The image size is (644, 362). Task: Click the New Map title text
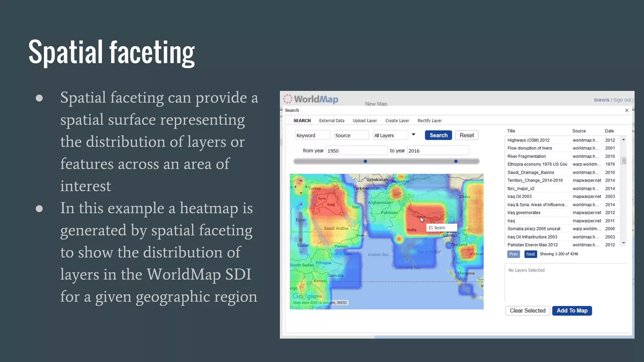tap(376, 104)
